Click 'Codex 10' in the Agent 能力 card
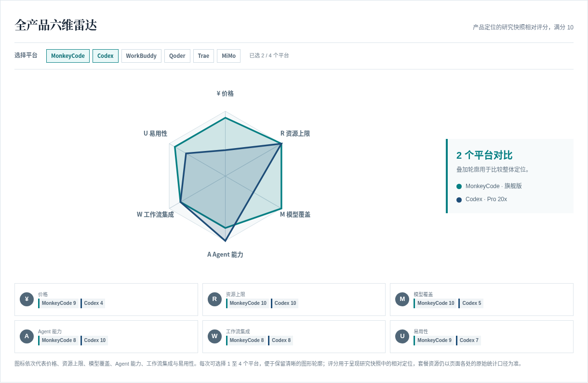The height and width of the screenshot is (383, 588). [x=94, y=341]
